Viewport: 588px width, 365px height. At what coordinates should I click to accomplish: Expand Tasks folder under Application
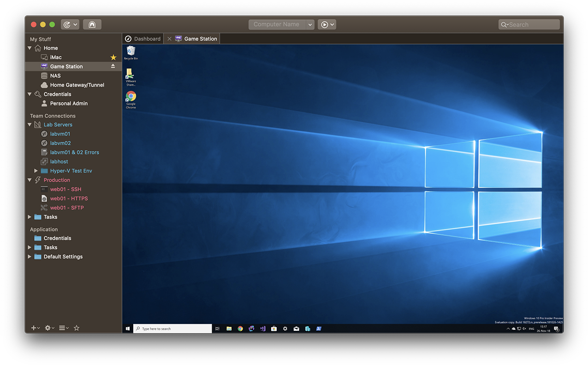[x=30, y=247]
